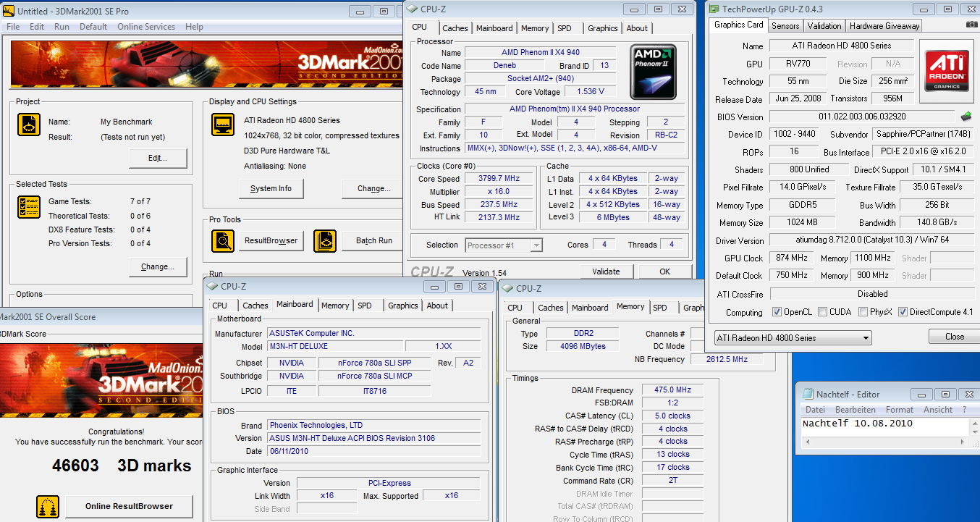Image resolution: width=980 pixels, height=522 pixels.
Task: Click Change... button under Selected Tests
Action: pyautogui.click(x=158, y=266)
